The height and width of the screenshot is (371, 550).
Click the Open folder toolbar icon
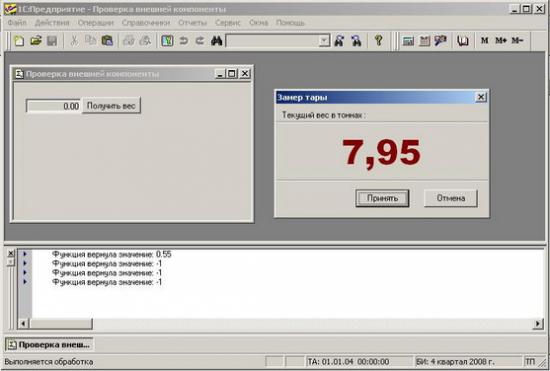[35, 41]
